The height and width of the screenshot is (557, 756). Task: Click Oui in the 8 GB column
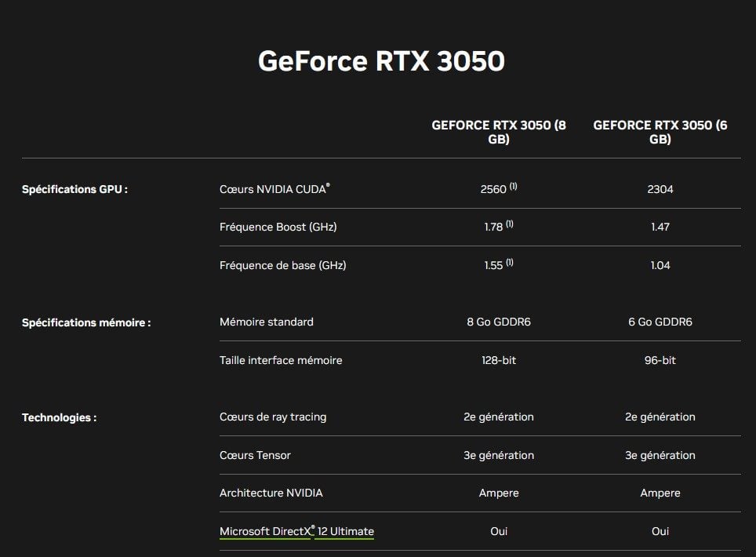(499, 531)
